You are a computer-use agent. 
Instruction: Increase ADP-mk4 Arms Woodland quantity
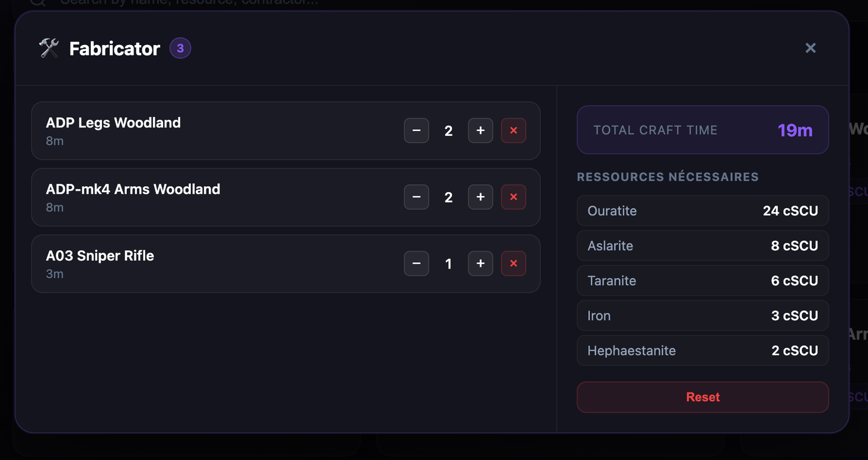(x=480, y=197)
